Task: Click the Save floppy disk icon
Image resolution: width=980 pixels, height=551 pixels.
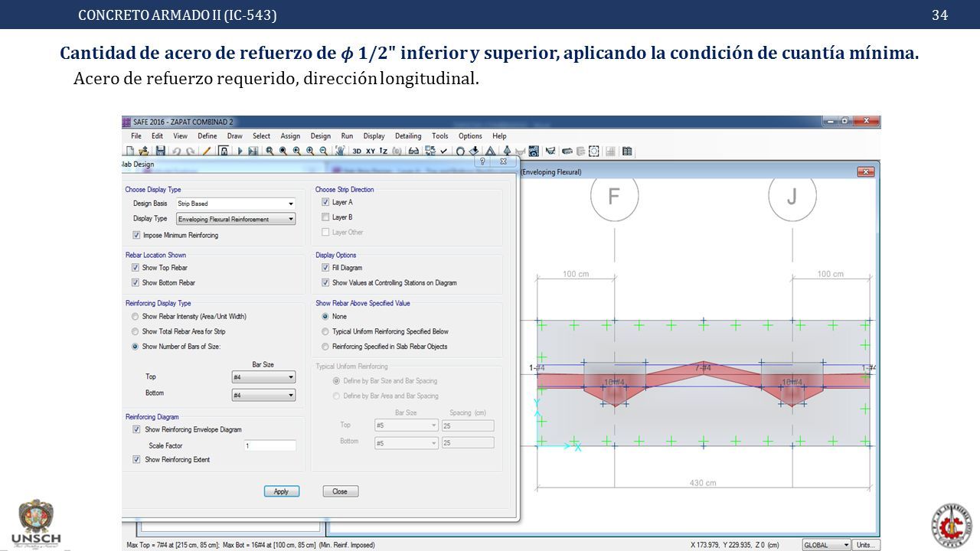Action: click(160, 151)
